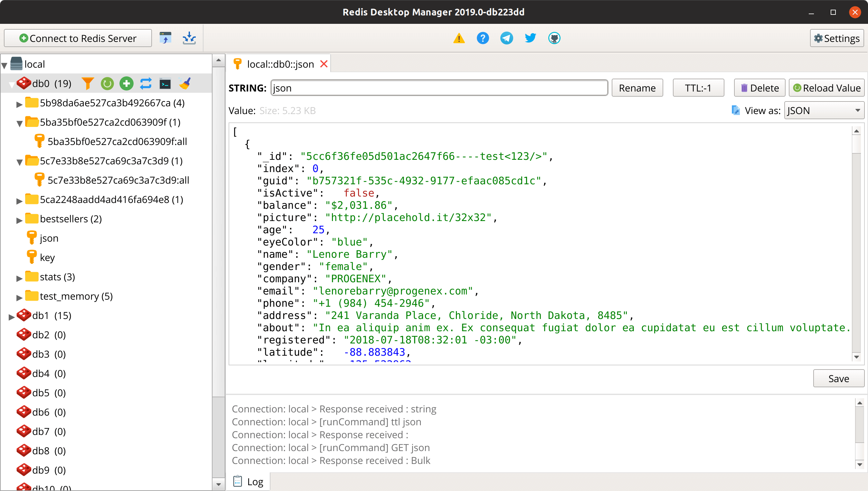
Task: Open the View as JSON dropdown
Action: [824, 110]
